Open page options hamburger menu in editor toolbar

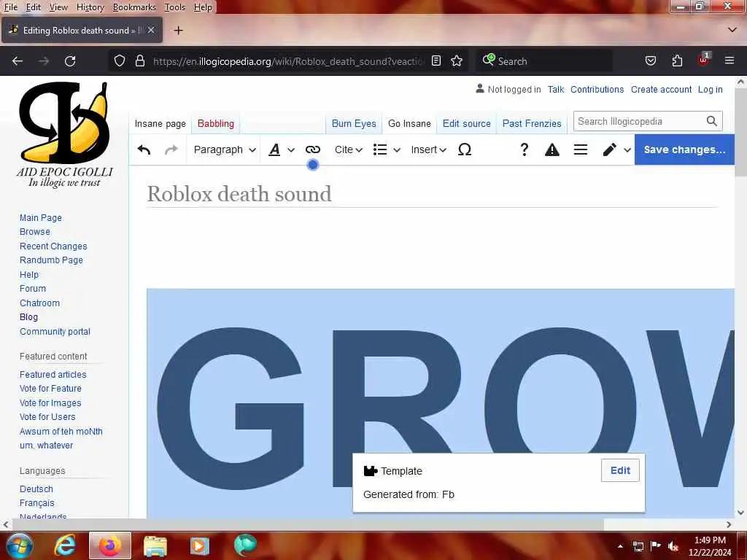click(580, 149)
